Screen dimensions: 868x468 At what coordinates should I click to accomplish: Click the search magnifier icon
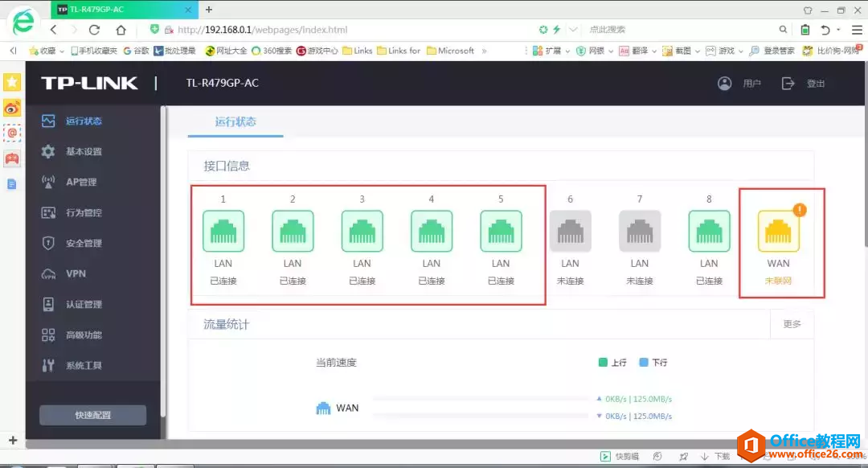point(783,30)
